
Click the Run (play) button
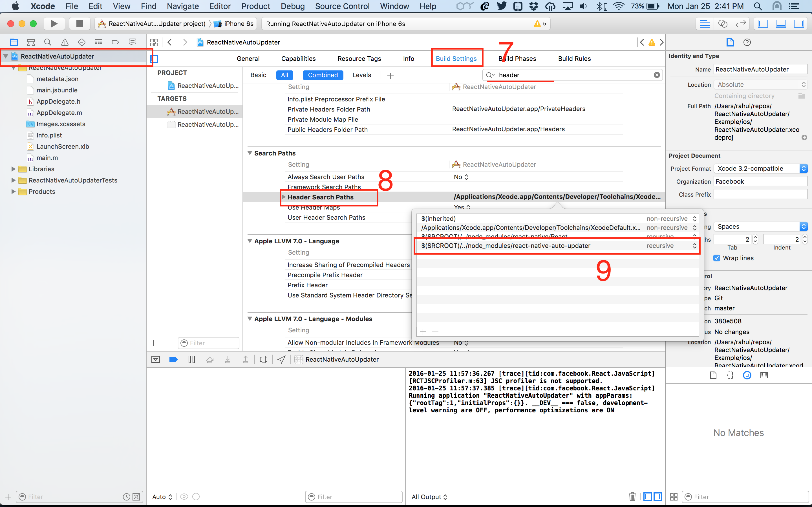coord(54,23)
